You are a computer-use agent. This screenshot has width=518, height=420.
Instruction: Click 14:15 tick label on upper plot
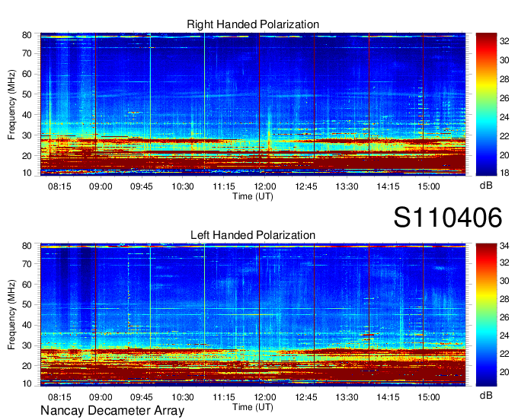point(388,186)
